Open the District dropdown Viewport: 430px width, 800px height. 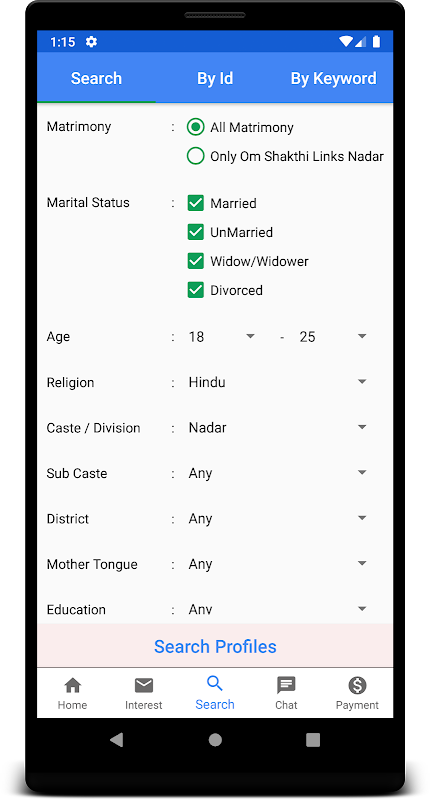pos(278,518)
